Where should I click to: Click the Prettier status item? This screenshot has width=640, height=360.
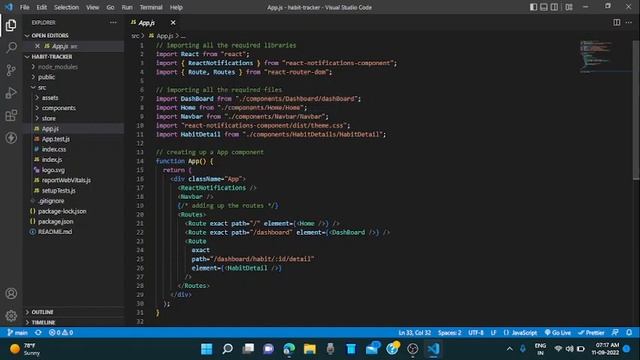[591, 333]
